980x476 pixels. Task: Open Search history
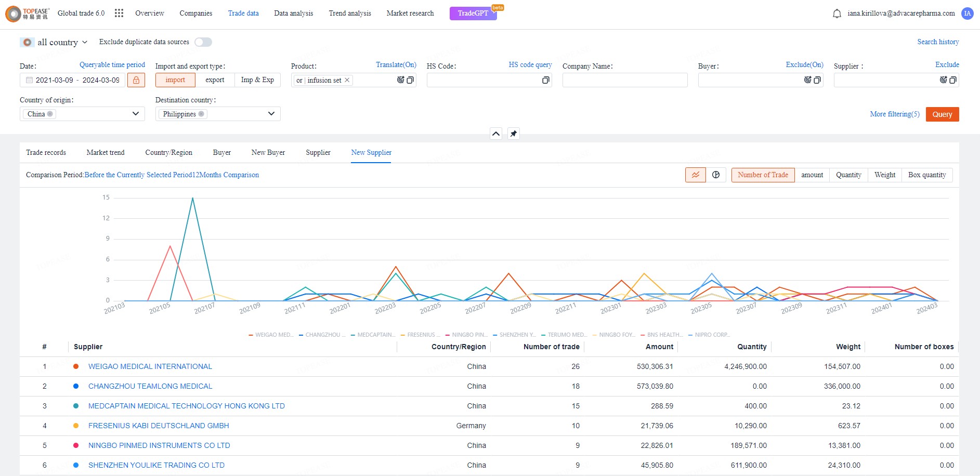[x=938, y=42]
